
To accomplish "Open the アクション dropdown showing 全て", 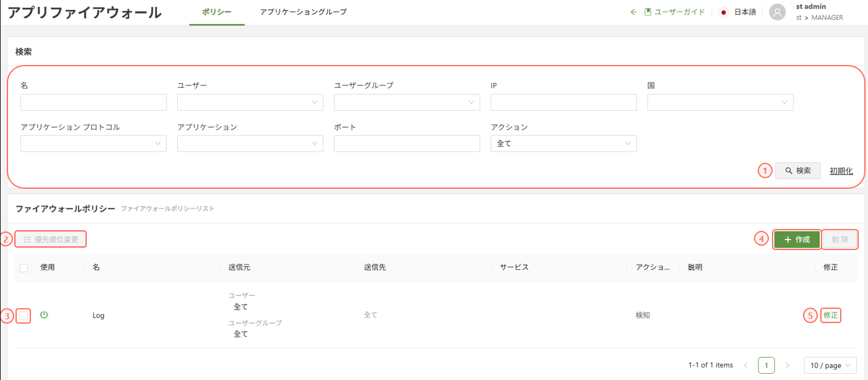I will (x=563, y=144).
